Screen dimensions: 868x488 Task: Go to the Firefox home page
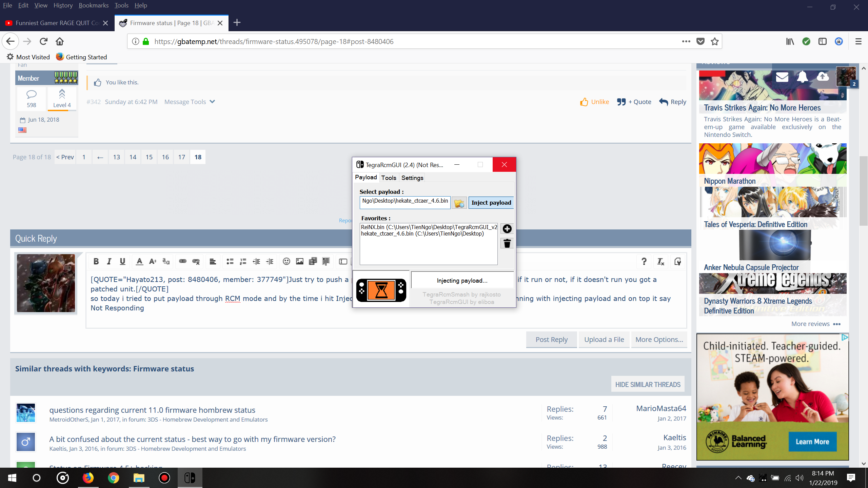point(60,41)
